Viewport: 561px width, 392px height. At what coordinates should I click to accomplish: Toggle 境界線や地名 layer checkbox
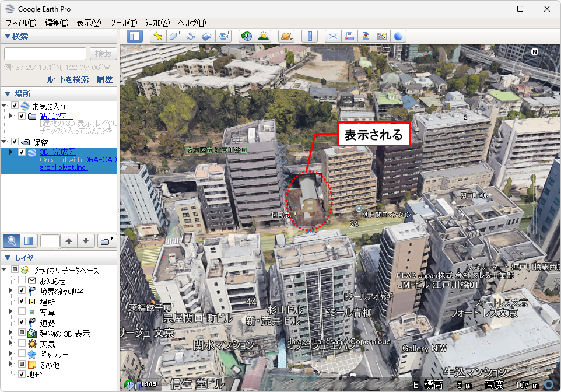pyautogui.click(x=22, y=290)
